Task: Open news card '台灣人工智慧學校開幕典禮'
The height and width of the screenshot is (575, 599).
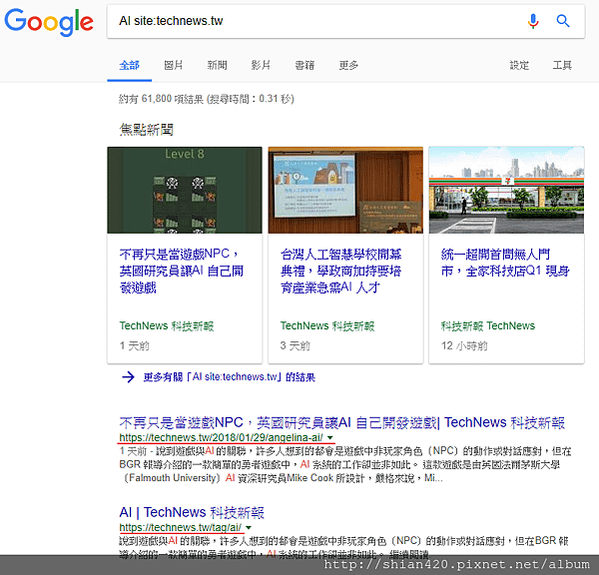Action: 341,270
